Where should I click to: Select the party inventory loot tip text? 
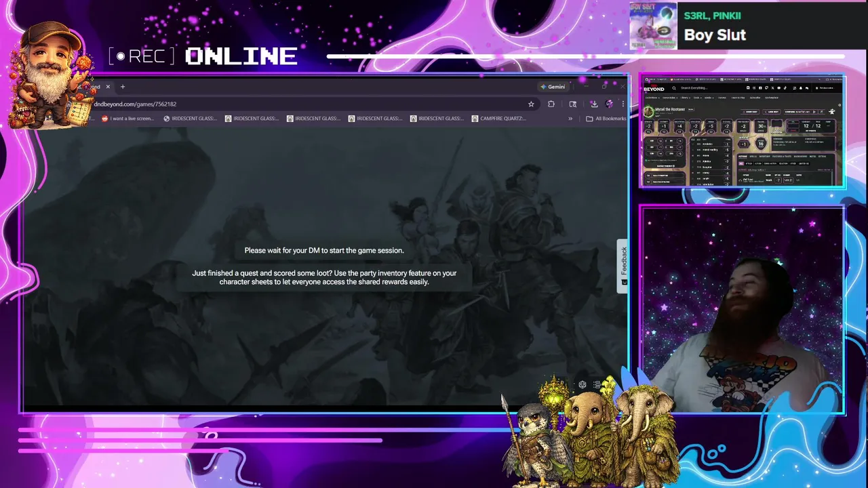pos(324,277)
